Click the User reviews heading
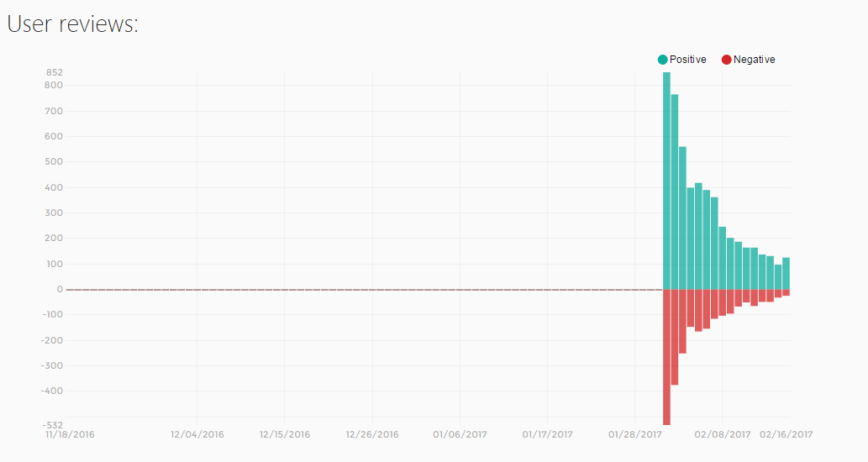Viewport: 868px width, 462px height. (72, 24)
